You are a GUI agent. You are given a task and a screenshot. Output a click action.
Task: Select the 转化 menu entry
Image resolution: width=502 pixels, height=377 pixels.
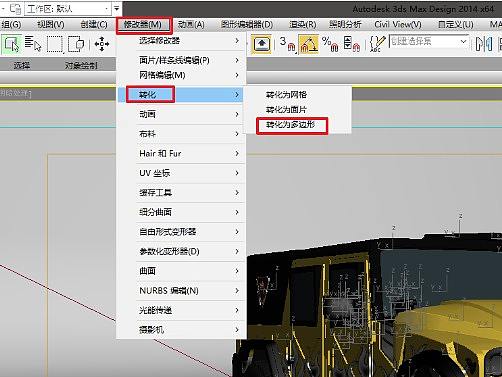182,95
